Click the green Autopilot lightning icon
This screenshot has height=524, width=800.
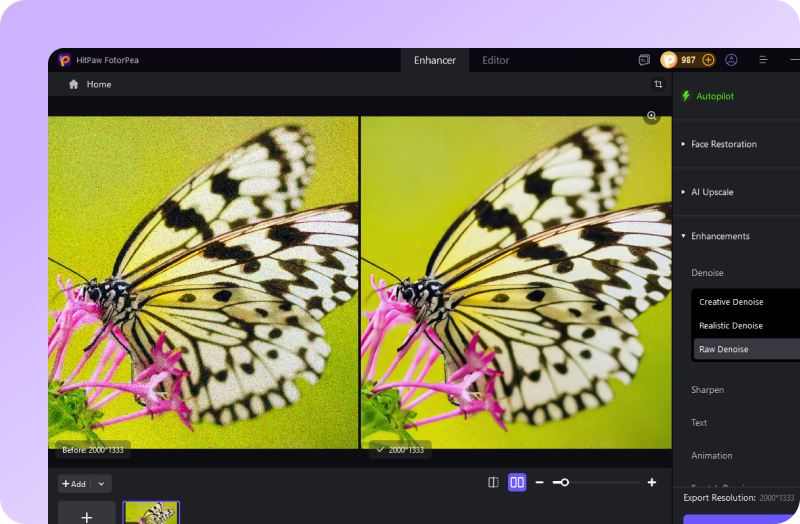click(x=686, y=96)
